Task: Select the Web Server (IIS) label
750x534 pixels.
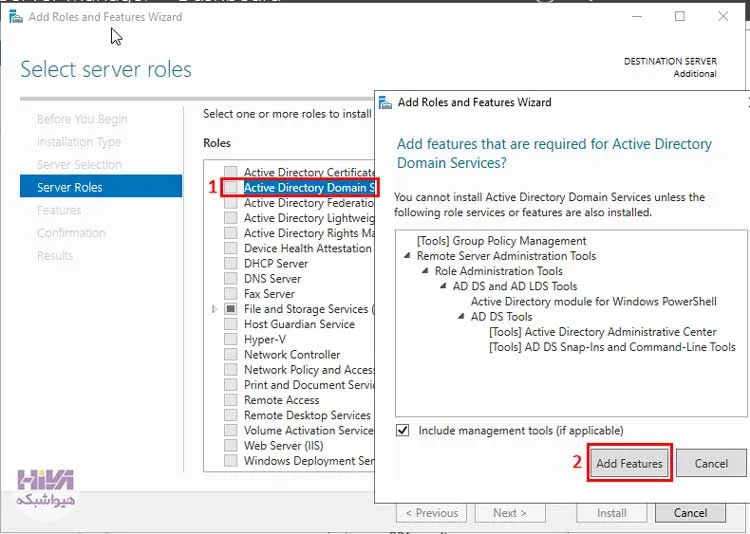Action: click(x=284, y=445)
